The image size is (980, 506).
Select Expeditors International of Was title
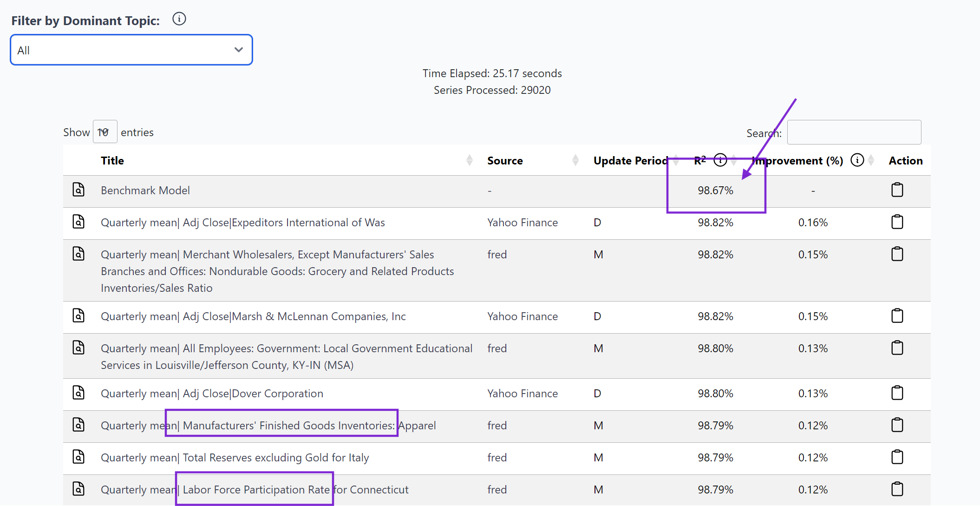point(243,223)
